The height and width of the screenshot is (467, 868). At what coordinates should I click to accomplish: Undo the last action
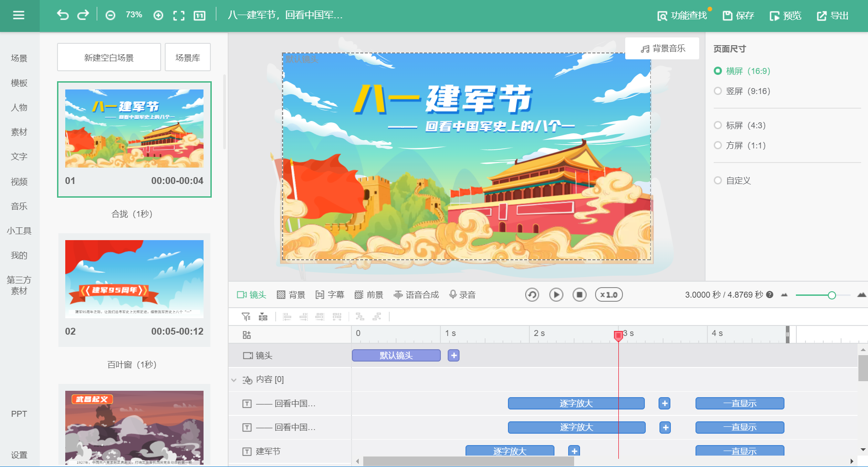63,15
